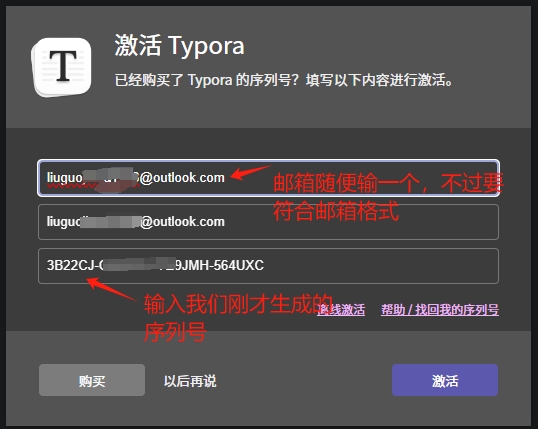Click "@outlook.com" text in the second email field
The height and width of the screenshot is (429, 538).
[182, 222]
